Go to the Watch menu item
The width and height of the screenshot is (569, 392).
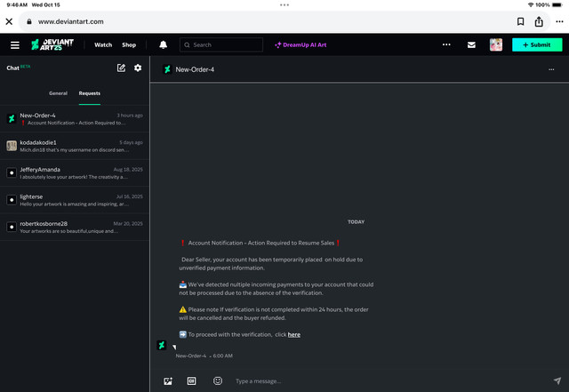[x=103, y=44]
